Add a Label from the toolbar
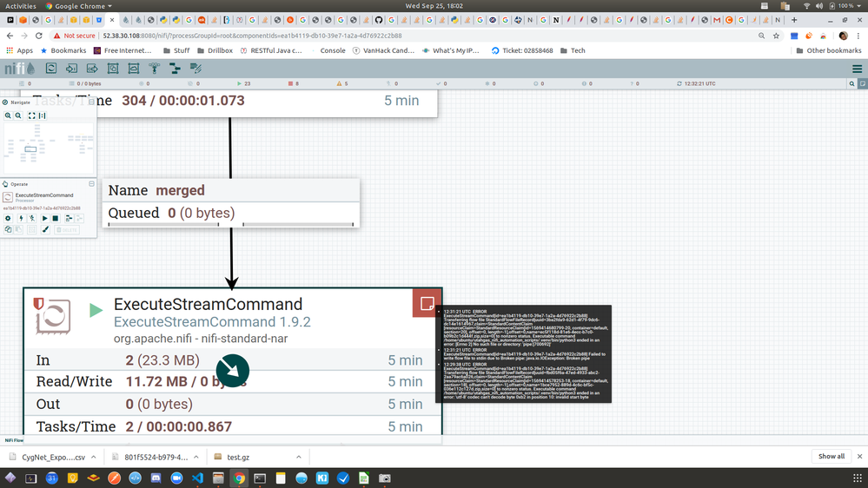 [196, 68]
